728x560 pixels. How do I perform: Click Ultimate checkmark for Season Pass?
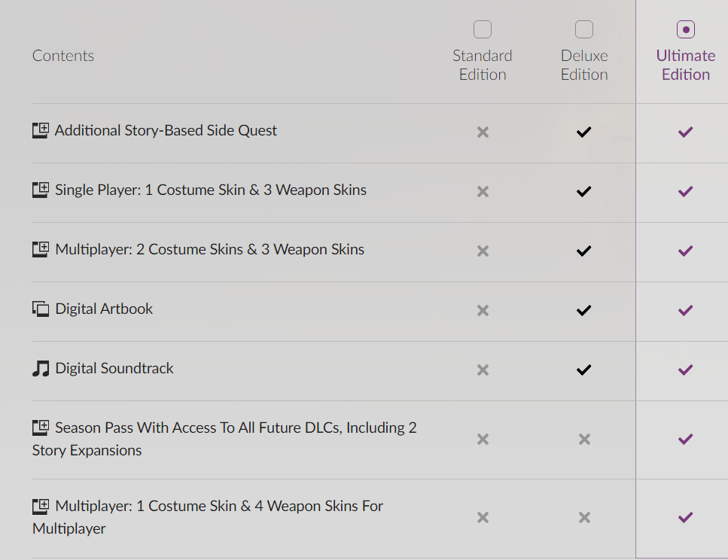[x=685, y=439]
